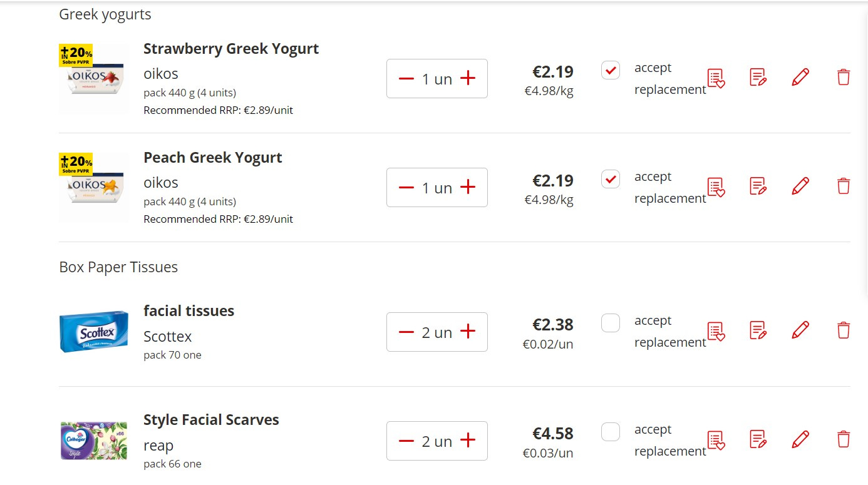
Task: Add one more Style Facial Scarves pack
Action: point(467,441)
